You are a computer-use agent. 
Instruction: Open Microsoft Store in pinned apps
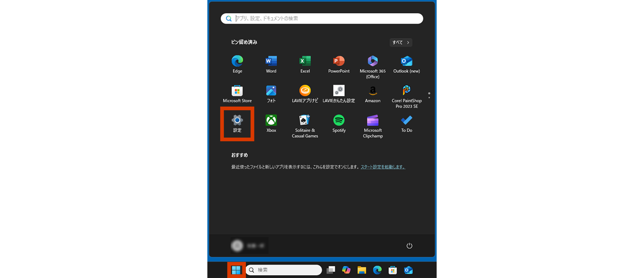click(x=237, y=94)
